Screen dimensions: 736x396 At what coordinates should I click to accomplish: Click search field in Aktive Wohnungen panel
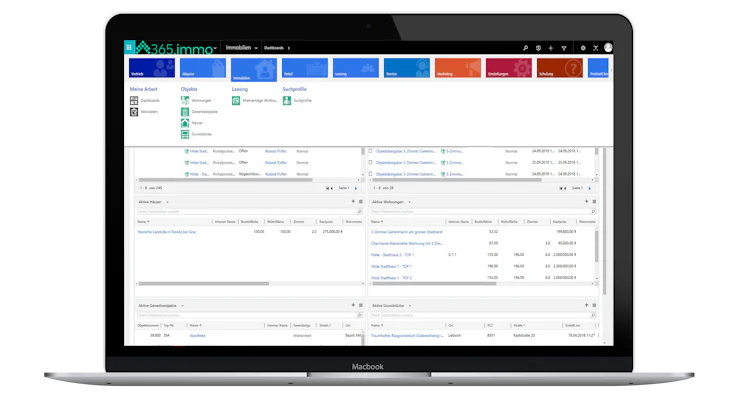click(x=483, y=212)
